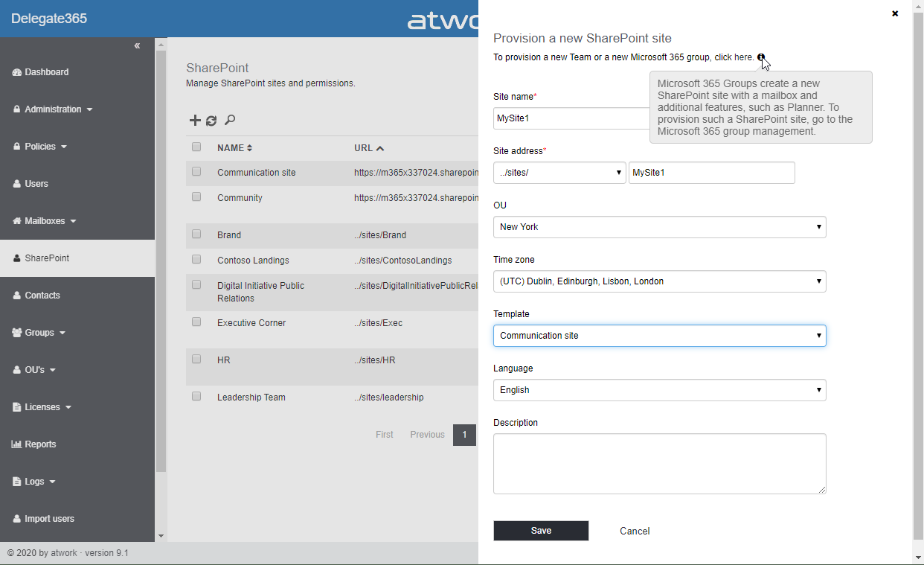Click the info icon beside 'click here'
This screenshot has width=924, height=565.
click(761, 57)
